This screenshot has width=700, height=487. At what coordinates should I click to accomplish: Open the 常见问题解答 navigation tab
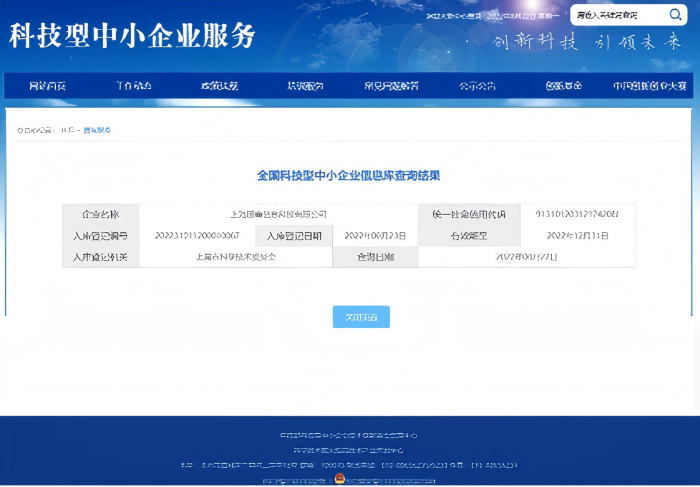[391, 86]
